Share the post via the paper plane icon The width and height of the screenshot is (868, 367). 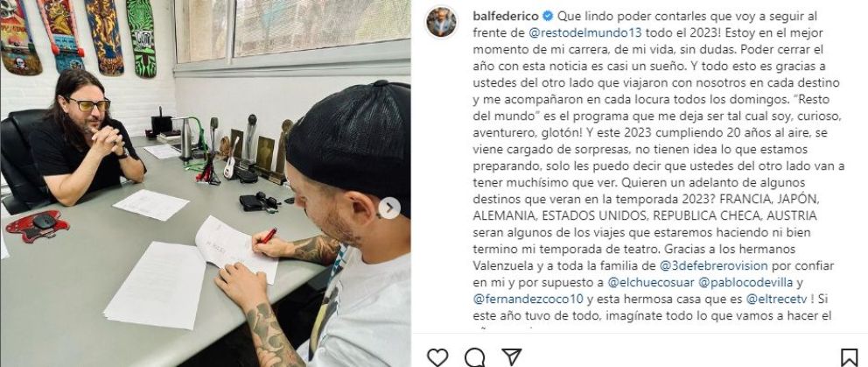coord(512,356)
